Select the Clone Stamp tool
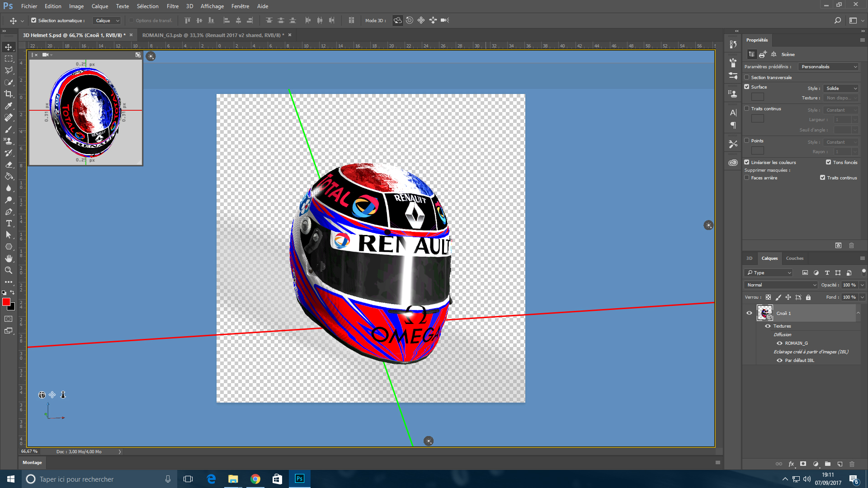The width and height of the screenshot is (868, 488). pyautogui.click(x=9, y=141)
